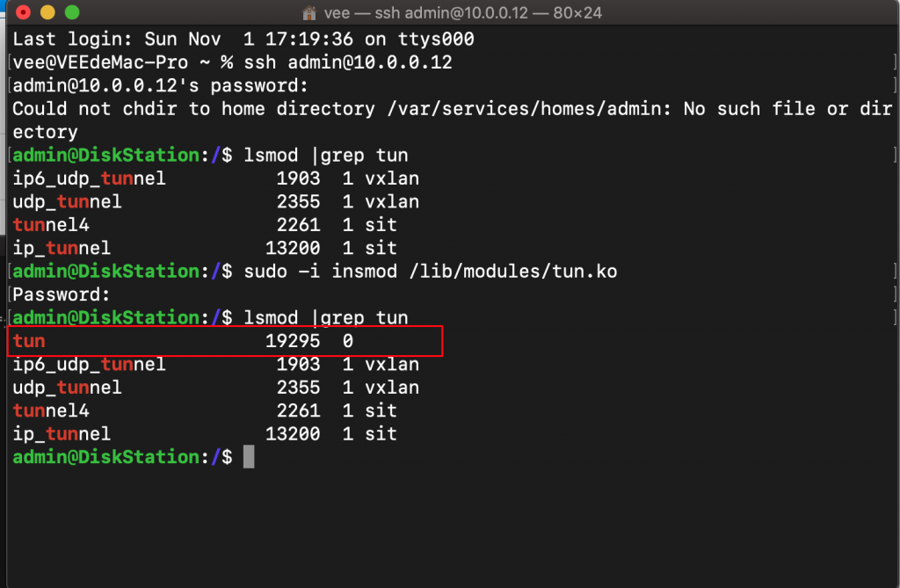Screen dimensions: 900x588
Task: Click the "admin@10.0.0.12's password:" line
Action: [x=160, y=86]
